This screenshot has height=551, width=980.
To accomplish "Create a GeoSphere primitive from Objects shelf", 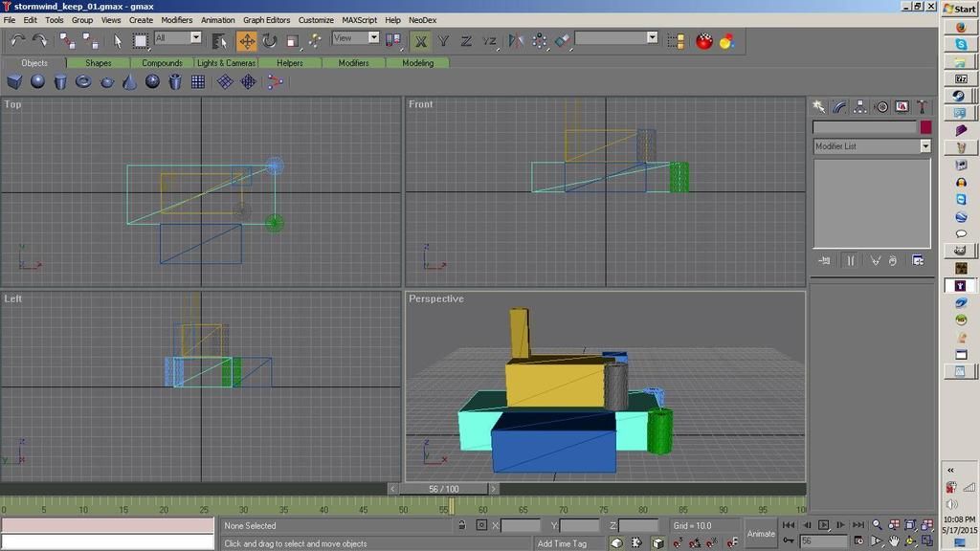I will pos(152,82).
